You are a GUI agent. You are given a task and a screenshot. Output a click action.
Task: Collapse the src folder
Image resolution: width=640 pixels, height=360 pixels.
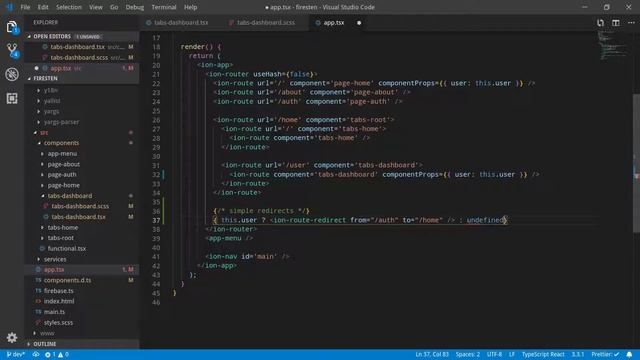coord(44,133)
